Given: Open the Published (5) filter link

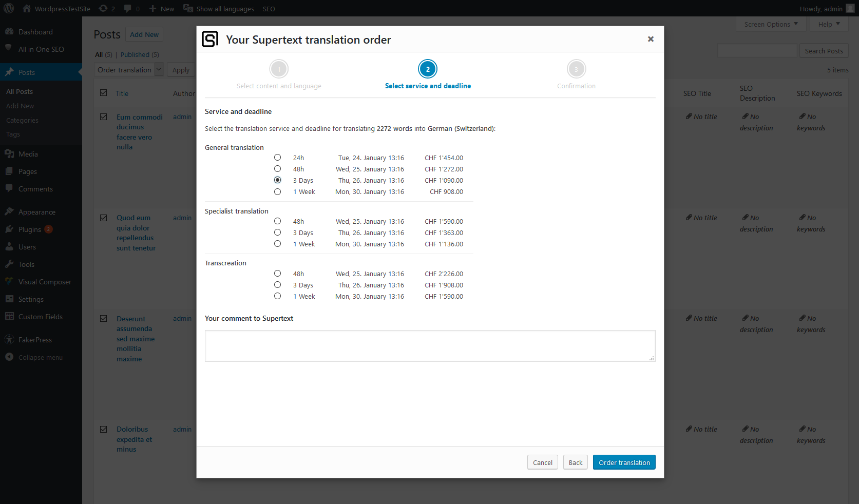Looking at the screenshot, I should click(140, 54).
